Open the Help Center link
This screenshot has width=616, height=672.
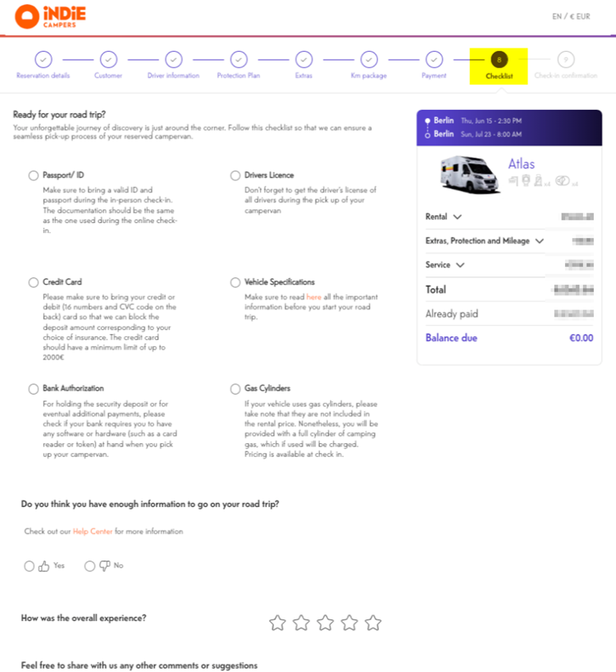(92, 532)
